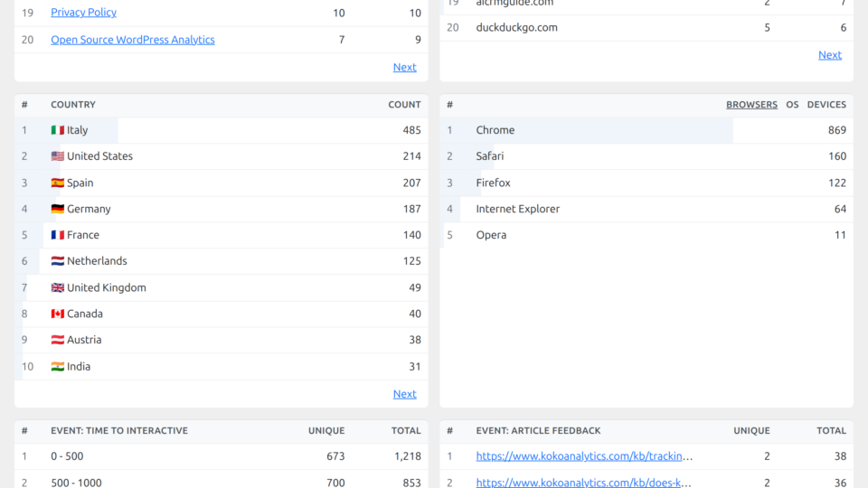
Task: Go to Next page of referrers table
Action: click(x=830, y=55)
